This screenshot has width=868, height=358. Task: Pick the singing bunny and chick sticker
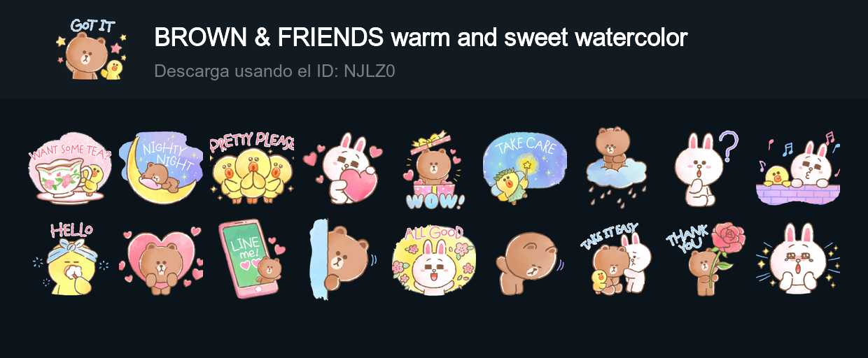798,169
